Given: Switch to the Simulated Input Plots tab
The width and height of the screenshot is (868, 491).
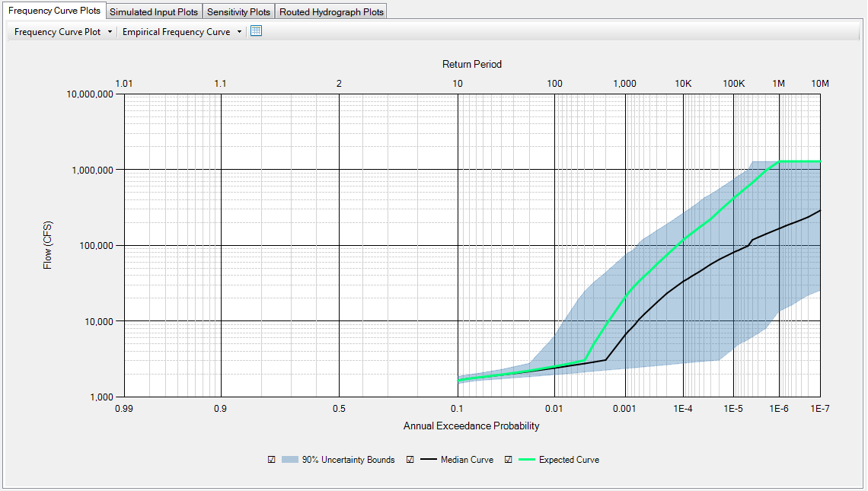Looking at the screenshot, I should point(153,11).
